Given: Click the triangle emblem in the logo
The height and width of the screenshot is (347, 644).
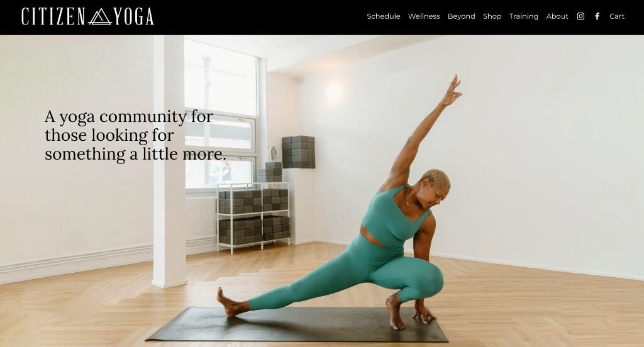Looking at the screenshot, I should pyautogui.click(x=100, y=17).
